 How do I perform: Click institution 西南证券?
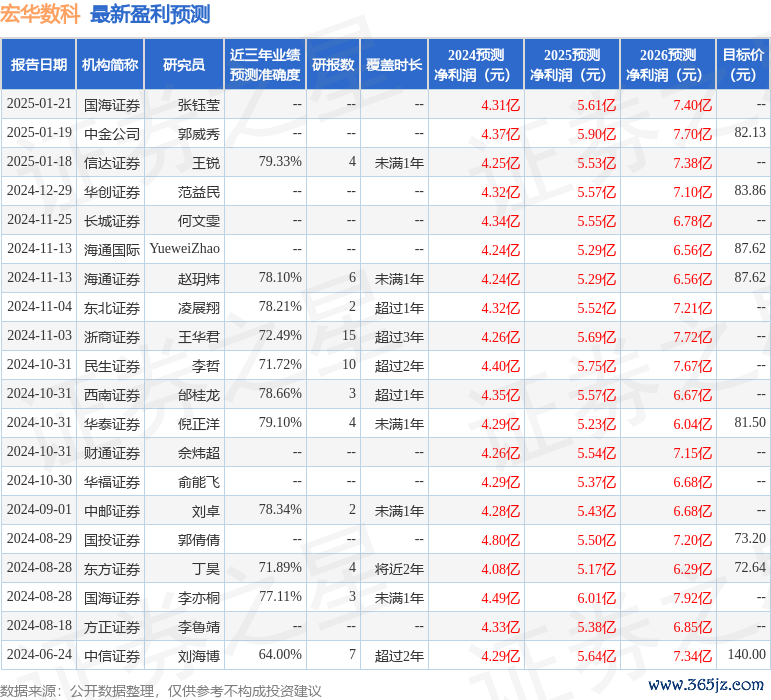pos(112,395)
